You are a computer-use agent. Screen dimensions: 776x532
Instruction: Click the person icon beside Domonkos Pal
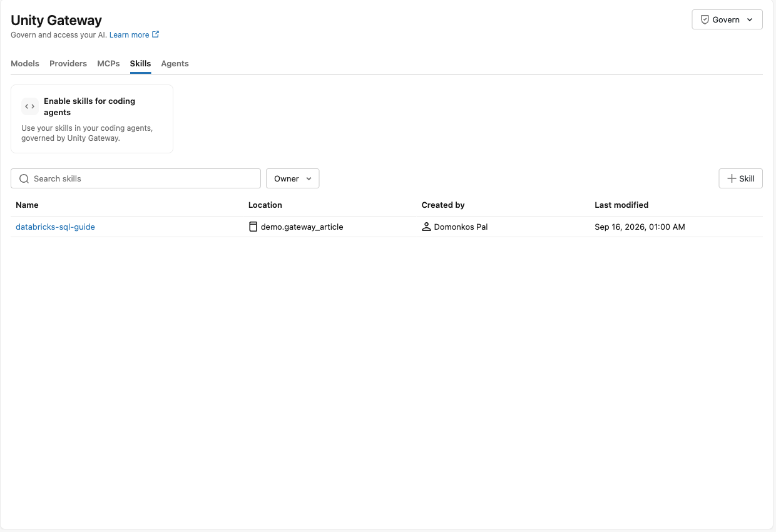coord(426,227)
